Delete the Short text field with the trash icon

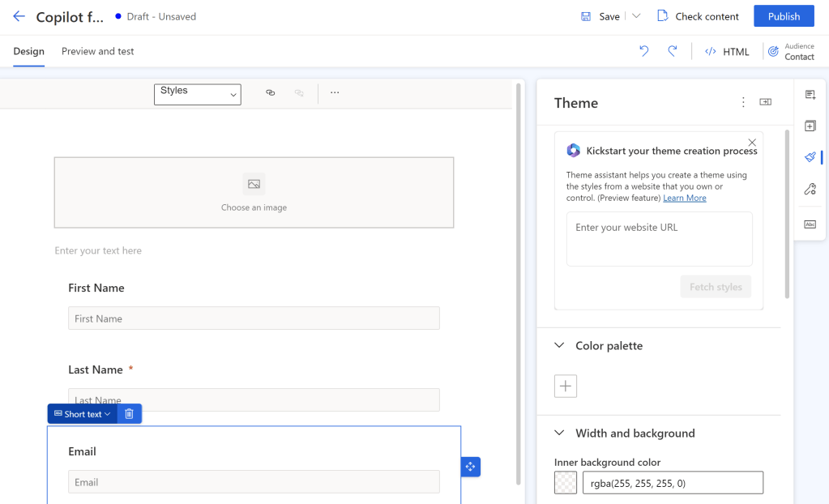tap(129, 414)
